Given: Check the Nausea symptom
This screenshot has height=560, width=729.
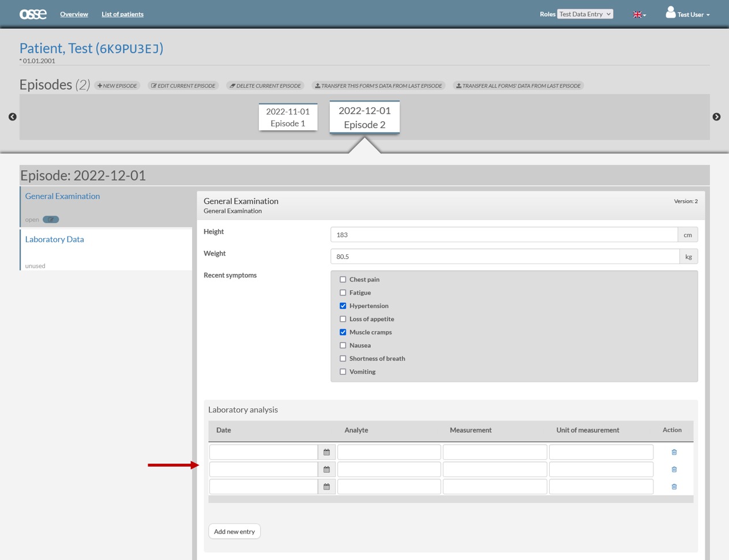Looking at the screenshot, I should coord(343,345).
